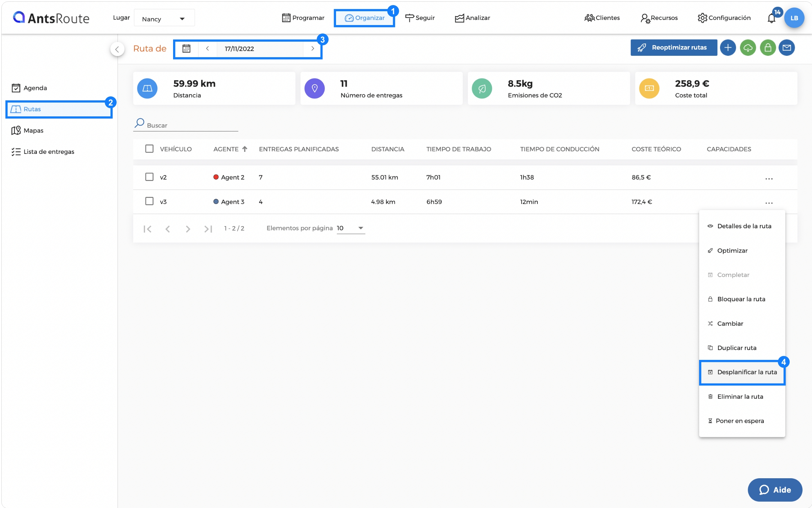Screen dimensions: 812x508
Task: Choose Cambiar from context menu
Action: tap(742, 324)
